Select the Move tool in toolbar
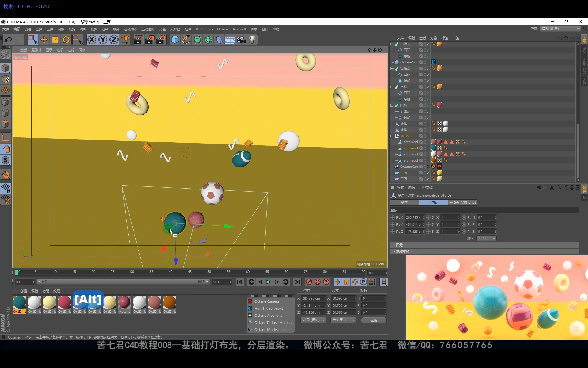 click(x=44, y=40)
